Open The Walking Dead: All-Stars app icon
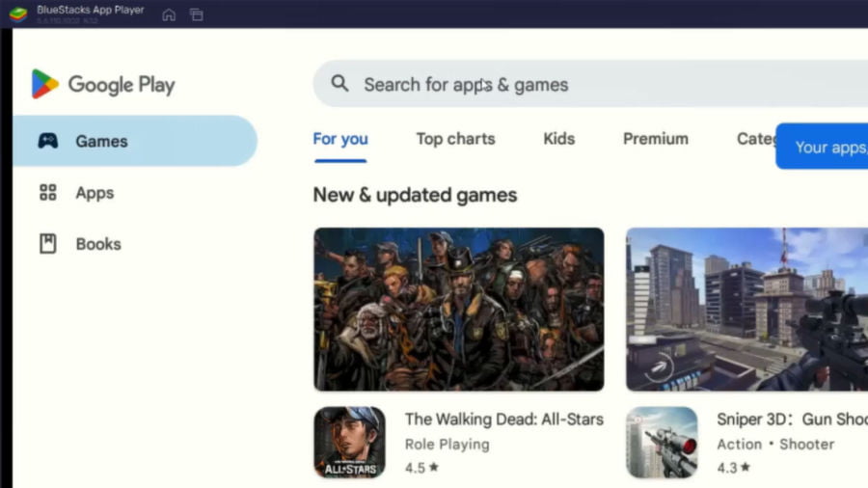 pos(350,442)
